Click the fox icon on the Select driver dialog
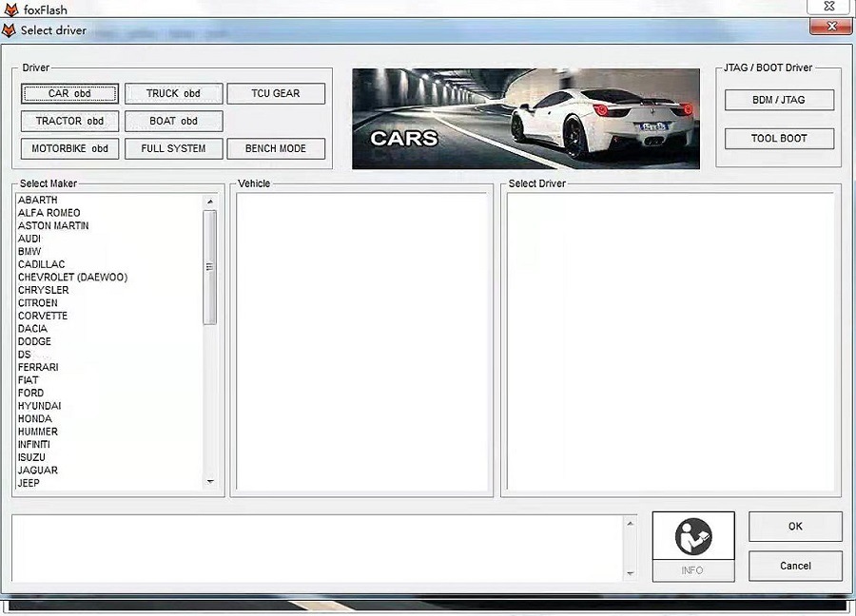Screen dimensions: 856x616 pos(9,30)
